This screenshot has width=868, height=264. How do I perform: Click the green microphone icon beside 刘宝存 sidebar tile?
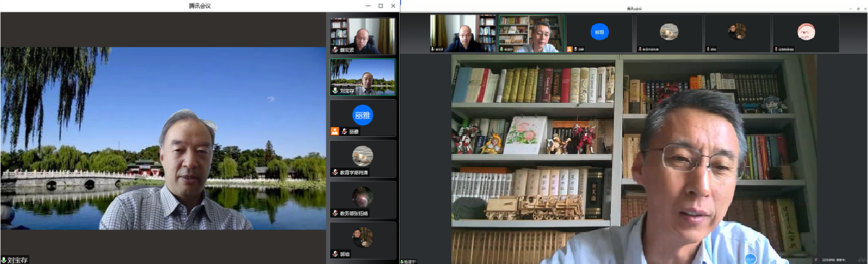(x=335, y=91)
